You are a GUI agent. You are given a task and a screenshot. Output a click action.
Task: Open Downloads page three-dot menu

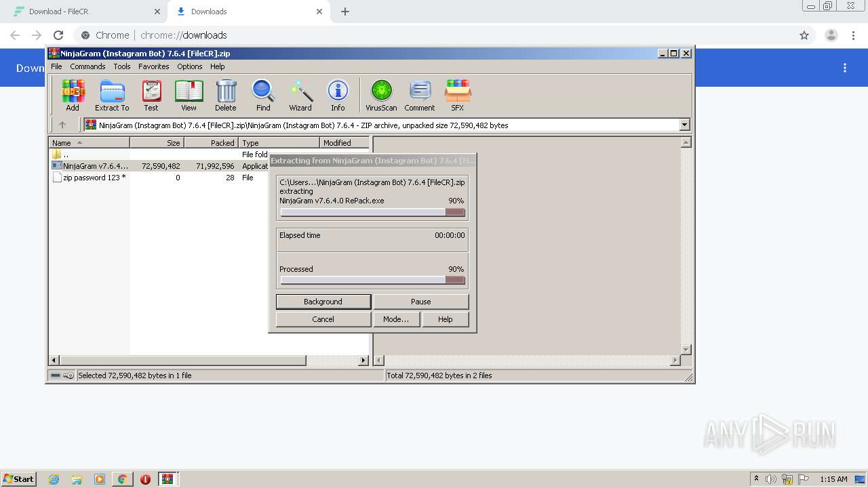[x=845, y=68]
